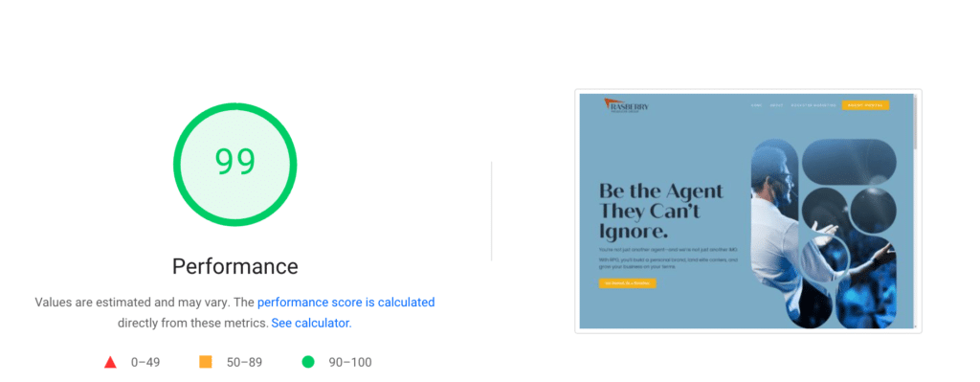
Task: Click the Performance heading text
Action: tap(235, 266)
